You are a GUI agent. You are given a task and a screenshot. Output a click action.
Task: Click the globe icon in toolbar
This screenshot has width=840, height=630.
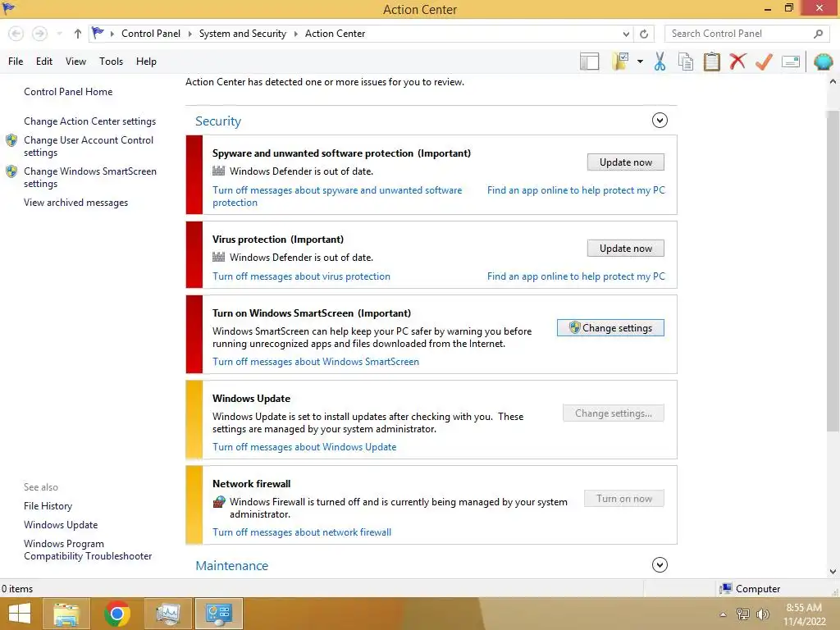[x=824, y=62]
